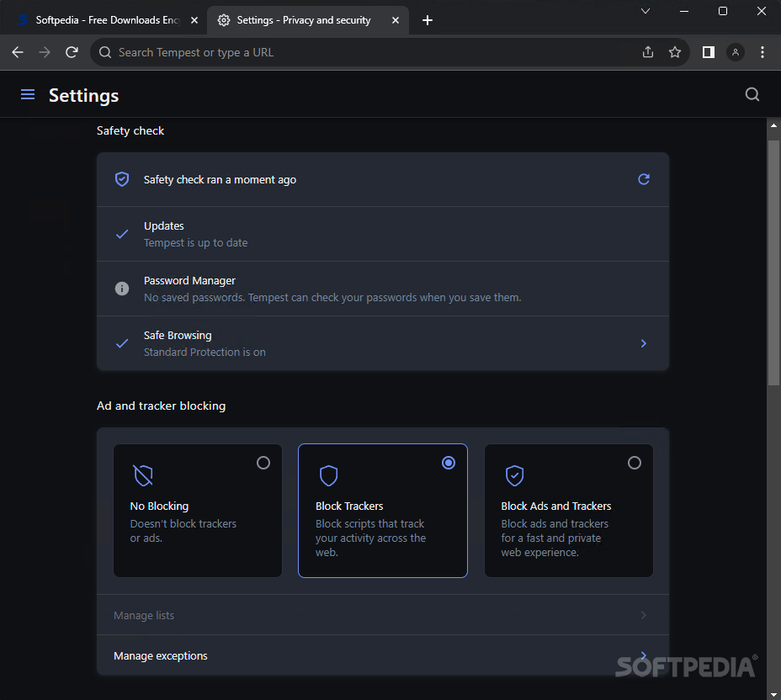Screen dimensions: 781x700
Task: Go back with the browser back arrow
Action: (x=18, y=52)
